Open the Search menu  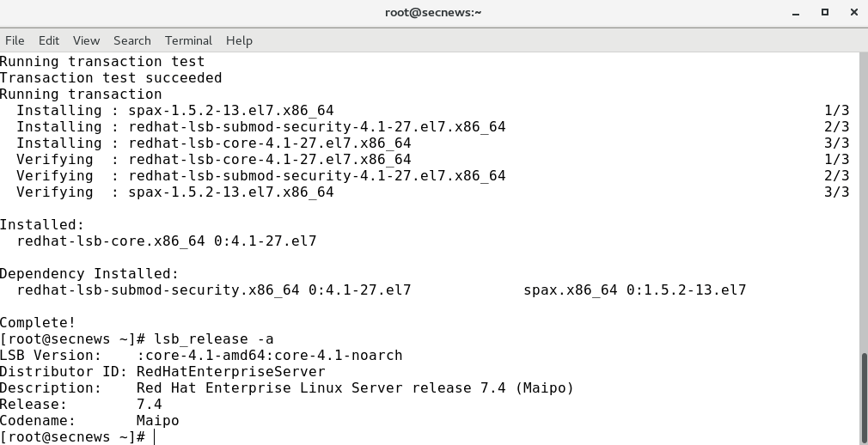(x=131, y=40)
